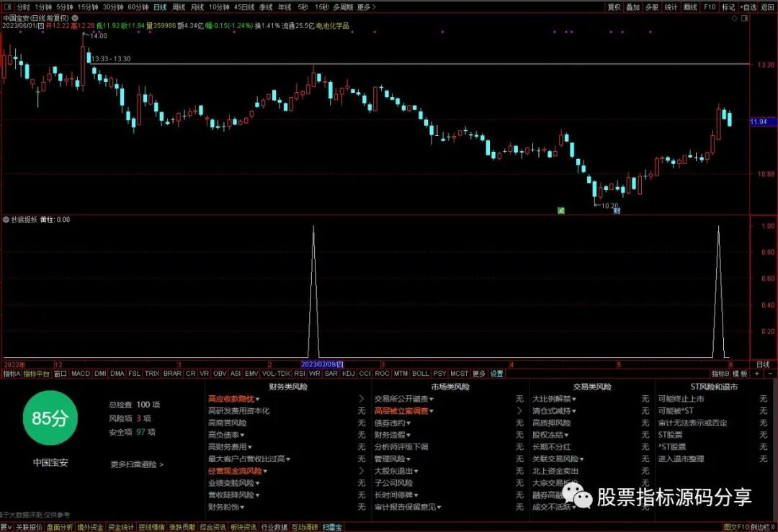
Task: Select the VOL-TDX indicator
Action: pos(276,374)
